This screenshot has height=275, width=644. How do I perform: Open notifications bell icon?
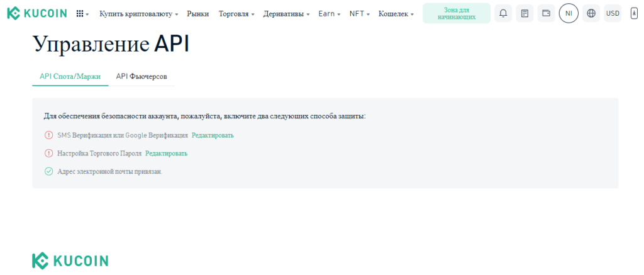[x=503, y=13]
